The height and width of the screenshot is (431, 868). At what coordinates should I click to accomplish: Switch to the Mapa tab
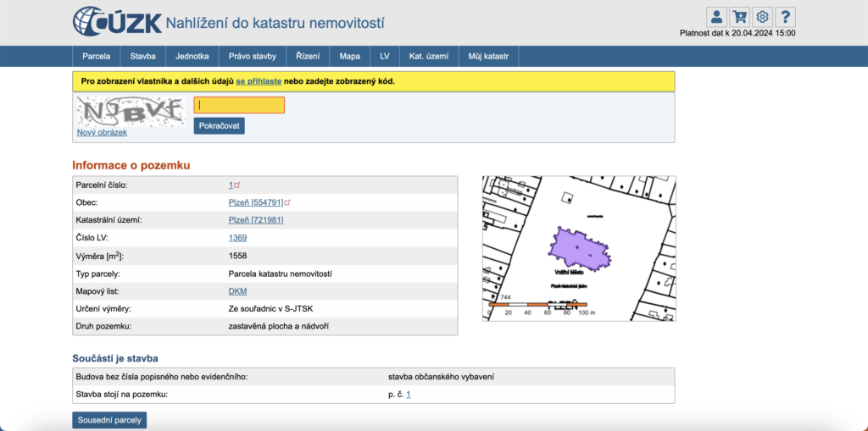349,56
